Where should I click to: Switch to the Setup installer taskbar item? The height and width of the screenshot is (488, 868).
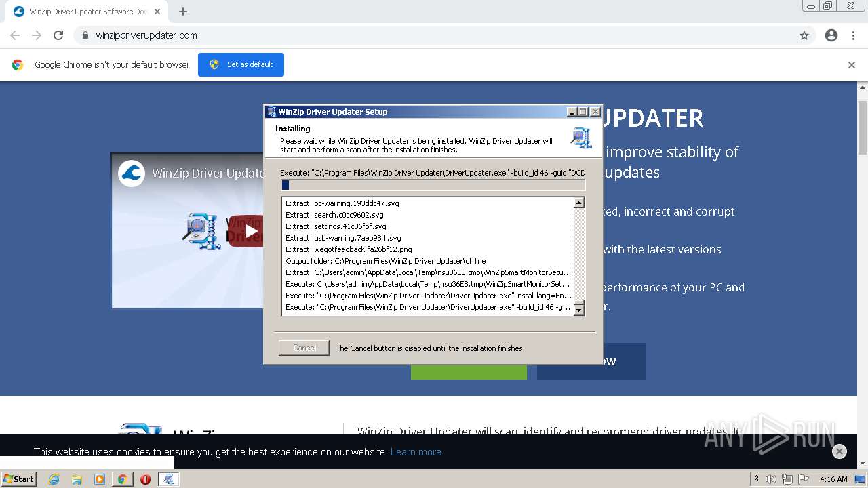click(168, 479)
